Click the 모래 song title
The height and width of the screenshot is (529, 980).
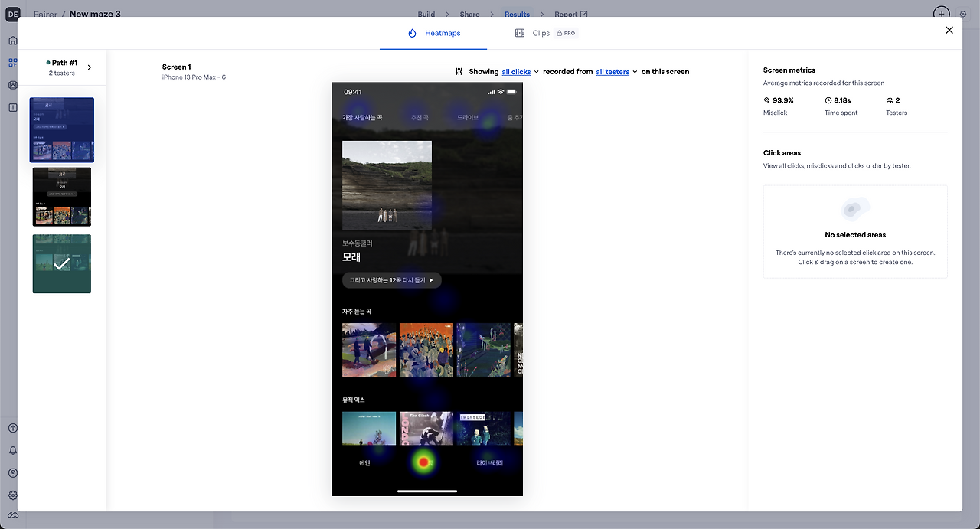click(x=351, y=257)
